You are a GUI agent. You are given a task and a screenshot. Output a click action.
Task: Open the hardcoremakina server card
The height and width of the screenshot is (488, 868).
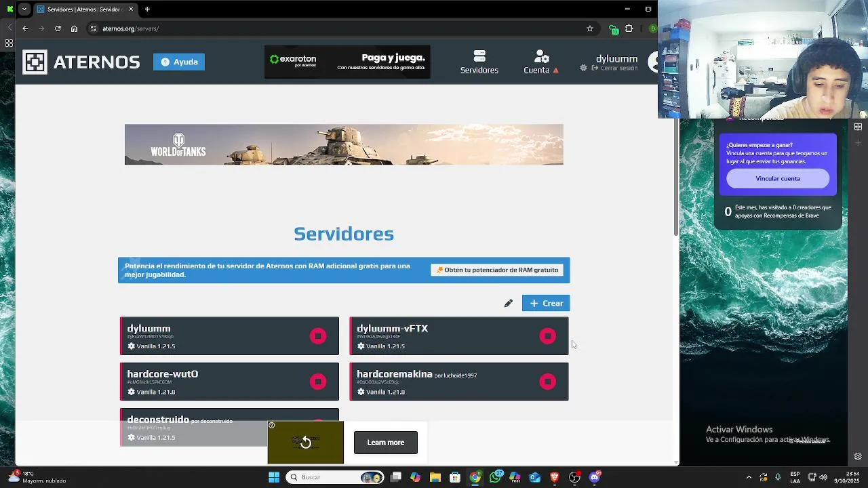point(459,382)
